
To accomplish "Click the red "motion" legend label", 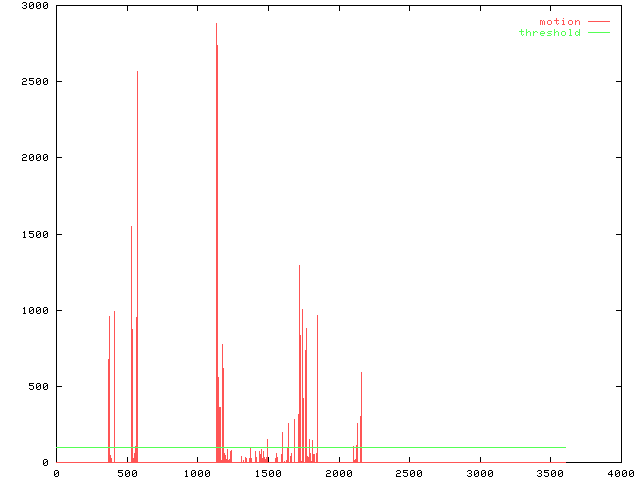I will tap(559, 21).
